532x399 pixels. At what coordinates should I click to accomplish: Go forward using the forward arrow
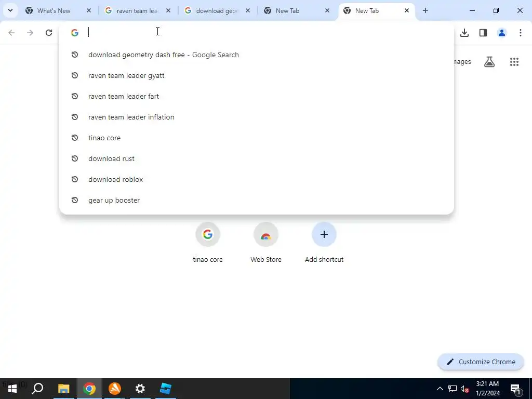30,33
